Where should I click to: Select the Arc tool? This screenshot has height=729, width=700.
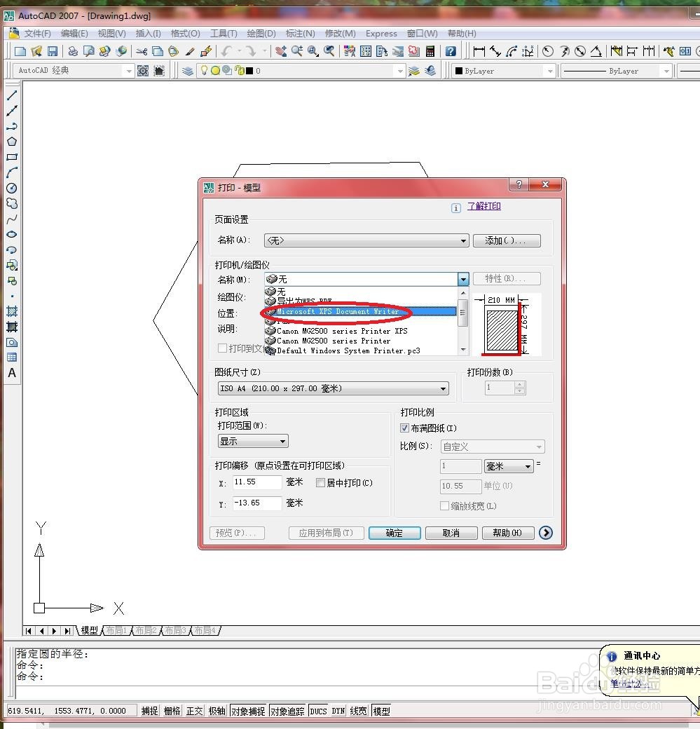(12, 172)
